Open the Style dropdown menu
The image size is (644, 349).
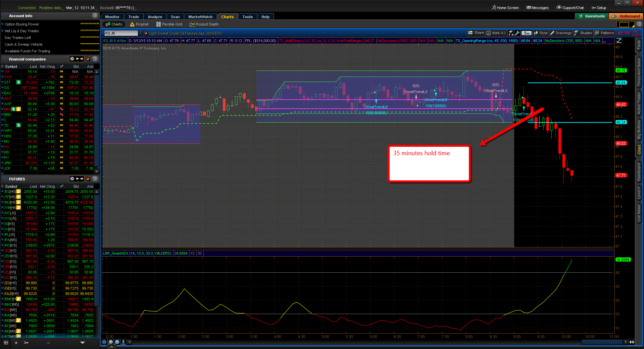[541, 33]
